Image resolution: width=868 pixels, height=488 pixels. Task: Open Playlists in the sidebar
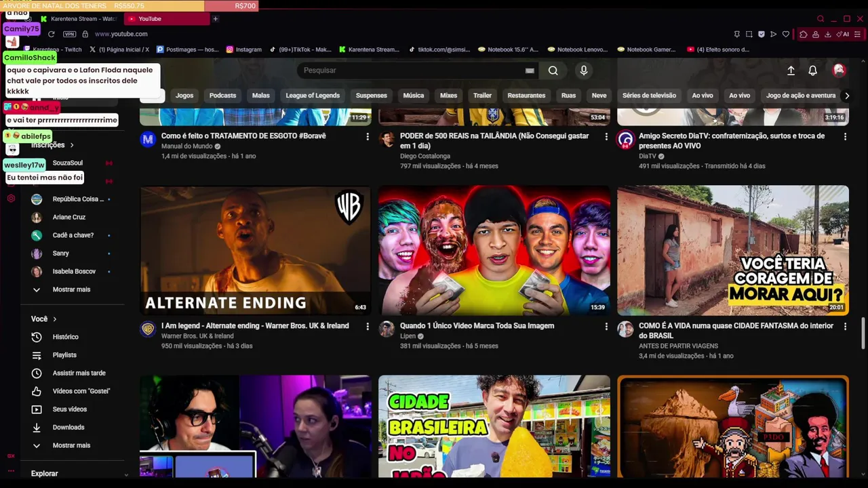64,355
